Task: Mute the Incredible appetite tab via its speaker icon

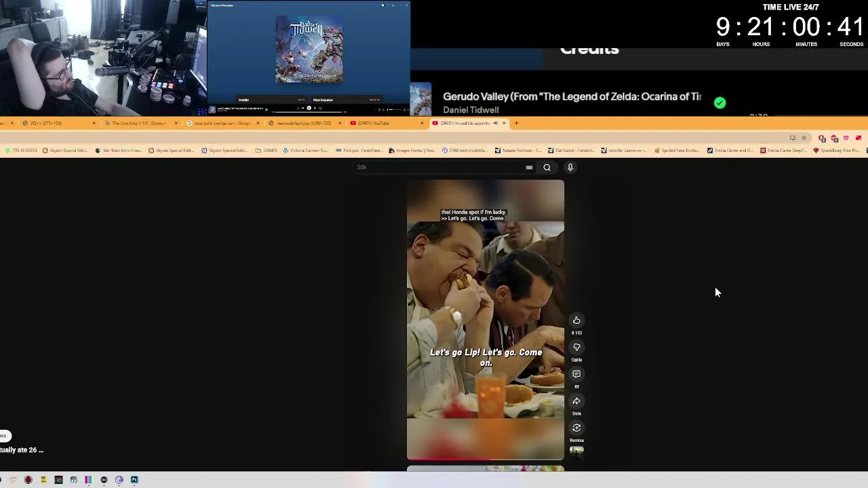Action: coord(495,123)
